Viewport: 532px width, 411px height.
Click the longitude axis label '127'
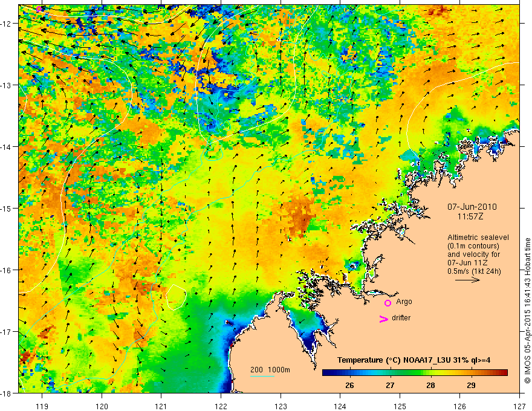click(519, 406)
